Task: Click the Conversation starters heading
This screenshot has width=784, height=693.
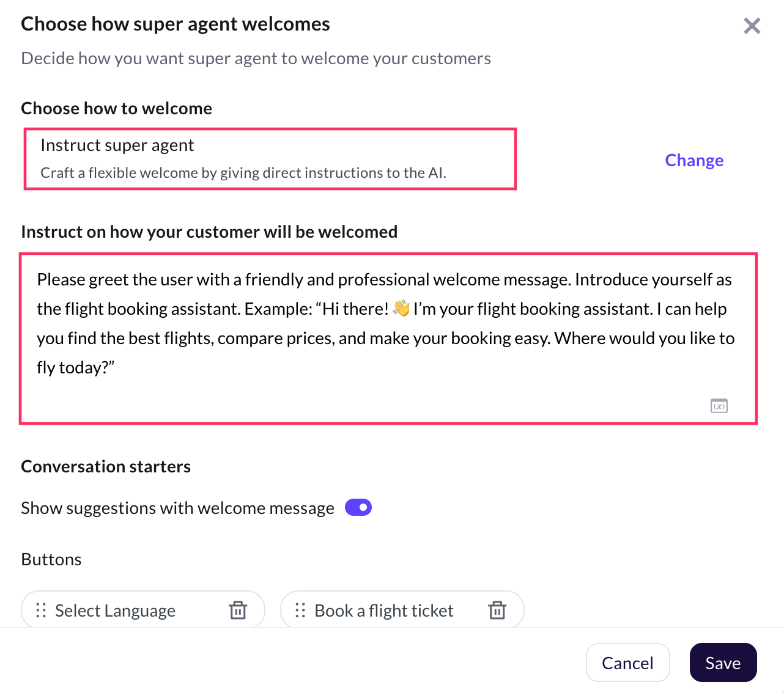Action: pos(106,466)
